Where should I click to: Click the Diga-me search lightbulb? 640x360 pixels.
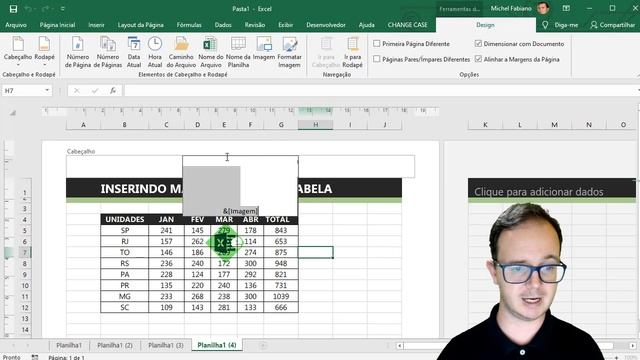point(545,25)
